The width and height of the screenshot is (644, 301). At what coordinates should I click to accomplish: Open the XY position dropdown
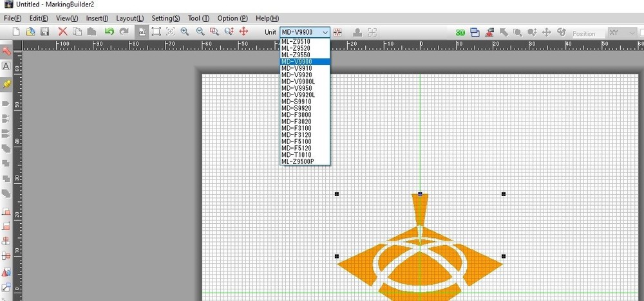(x=622, y=33)
